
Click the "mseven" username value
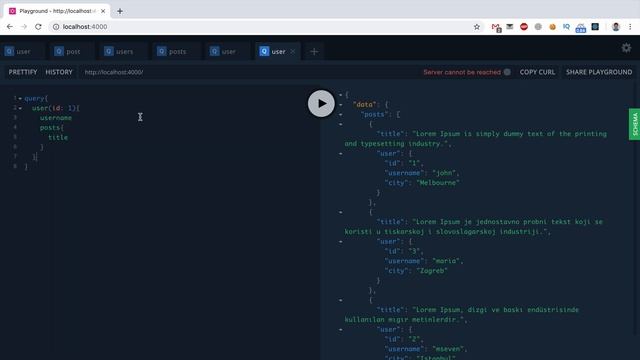coord(448,349)
